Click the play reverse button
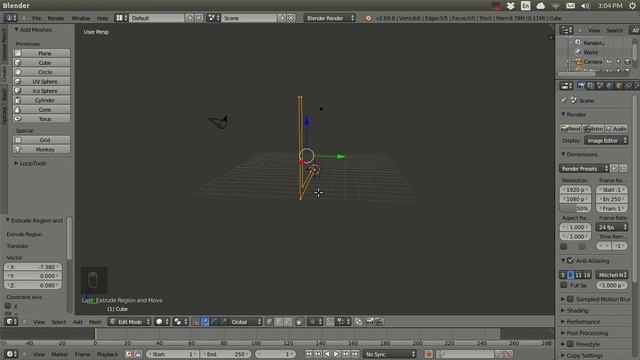 [x=327, y=354]
